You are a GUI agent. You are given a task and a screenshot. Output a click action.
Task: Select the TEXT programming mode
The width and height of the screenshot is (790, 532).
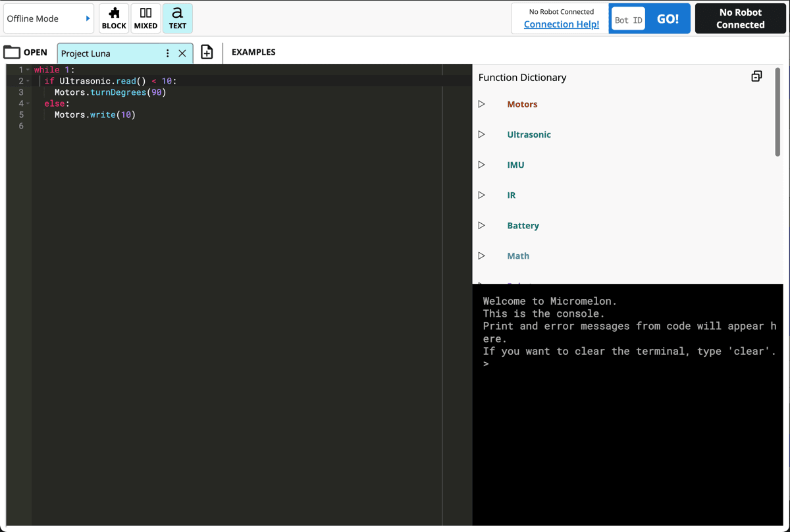click(177, 18)
